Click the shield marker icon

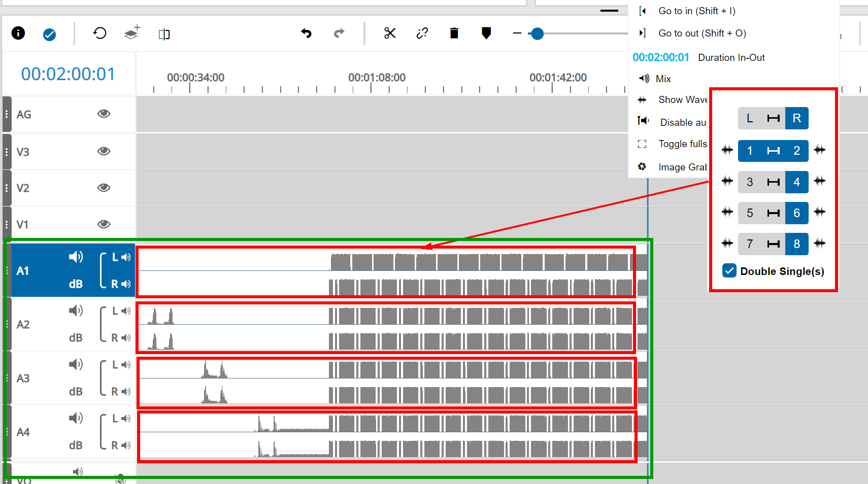(x=486, y=33)
